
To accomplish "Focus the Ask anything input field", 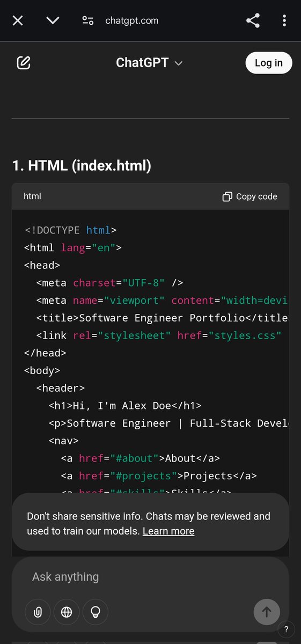I will pyautogui.click(x=150, y=577).
